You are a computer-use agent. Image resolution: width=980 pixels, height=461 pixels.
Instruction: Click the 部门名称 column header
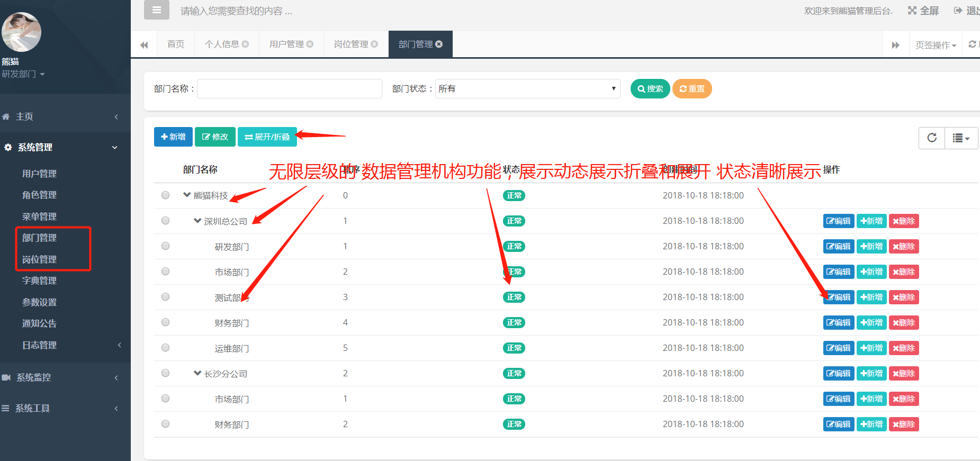[x=200, y=169]
